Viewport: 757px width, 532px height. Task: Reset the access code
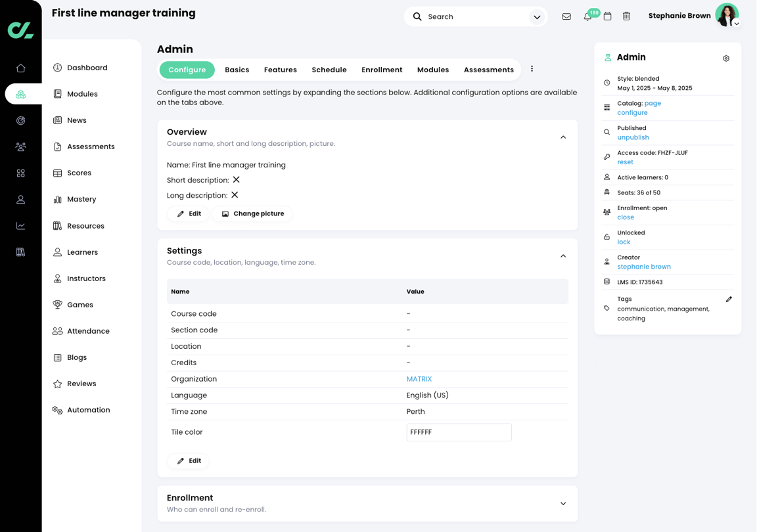625,162
